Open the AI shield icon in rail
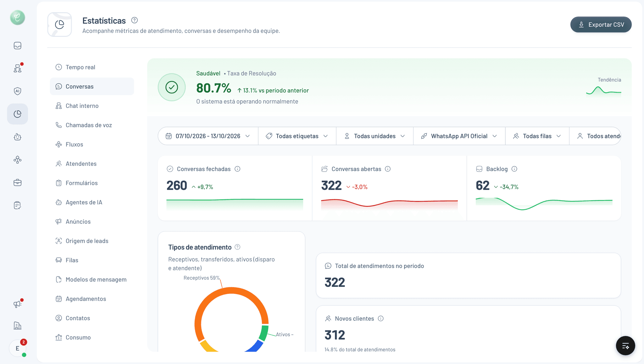Screen dimensions: 644x364 coord(18,91)
